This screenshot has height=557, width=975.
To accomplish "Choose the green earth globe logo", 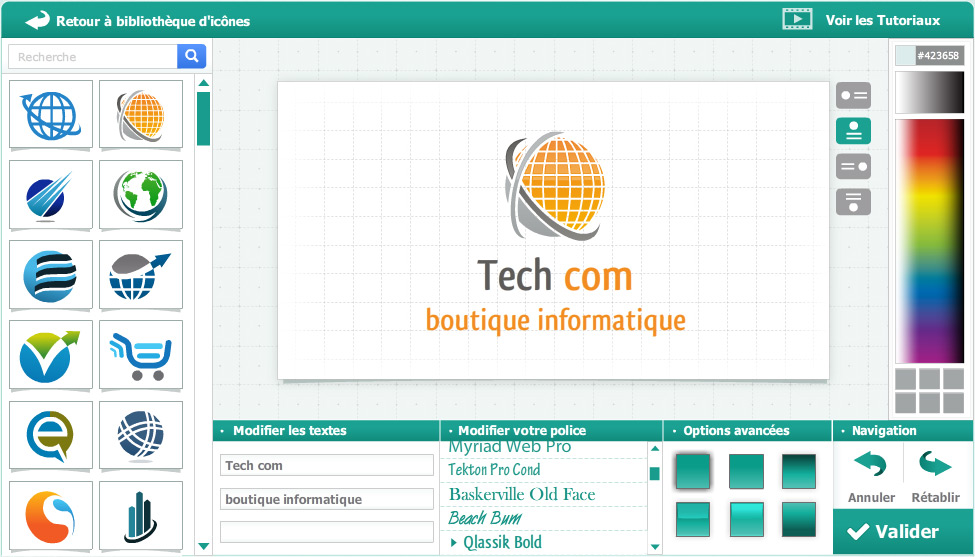I will (141, 194).
